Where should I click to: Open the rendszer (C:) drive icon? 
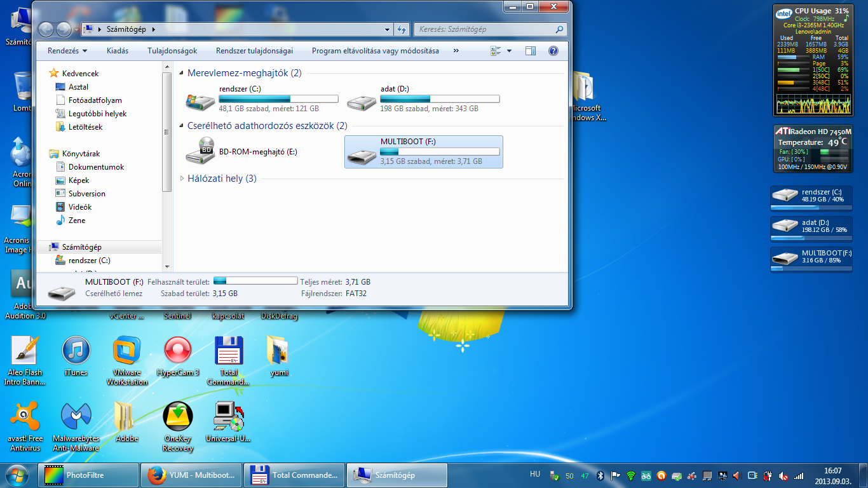[x=200, y=100]
